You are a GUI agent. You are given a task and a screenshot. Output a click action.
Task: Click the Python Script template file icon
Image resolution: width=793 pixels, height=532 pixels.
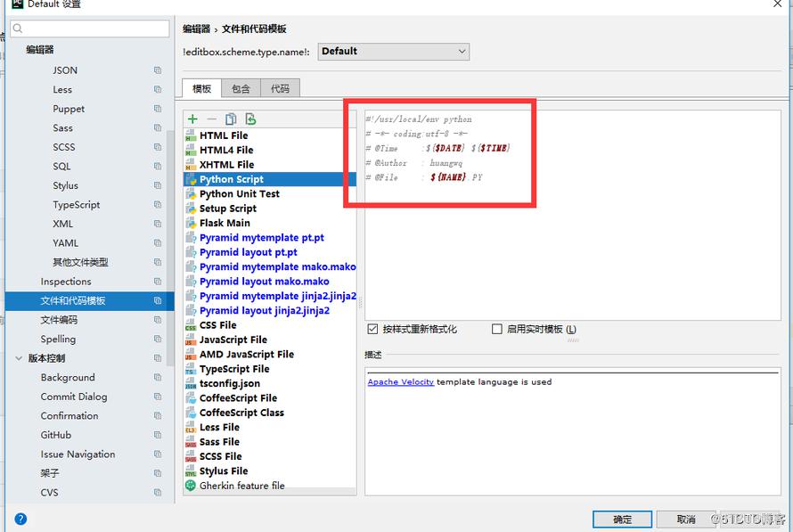pos(191,179)
